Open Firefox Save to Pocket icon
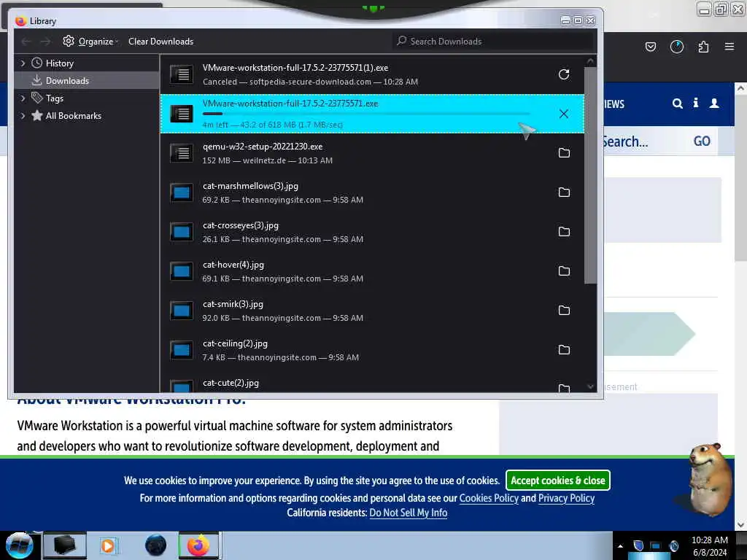This screenshot has height=560, width=747. pos(650,47)
